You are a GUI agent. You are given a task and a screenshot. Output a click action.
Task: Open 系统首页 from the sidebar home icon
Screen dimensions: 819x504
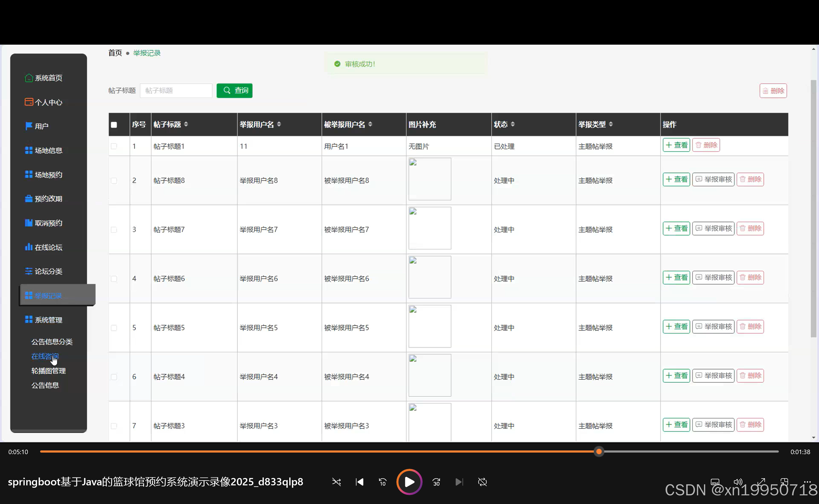29,78
